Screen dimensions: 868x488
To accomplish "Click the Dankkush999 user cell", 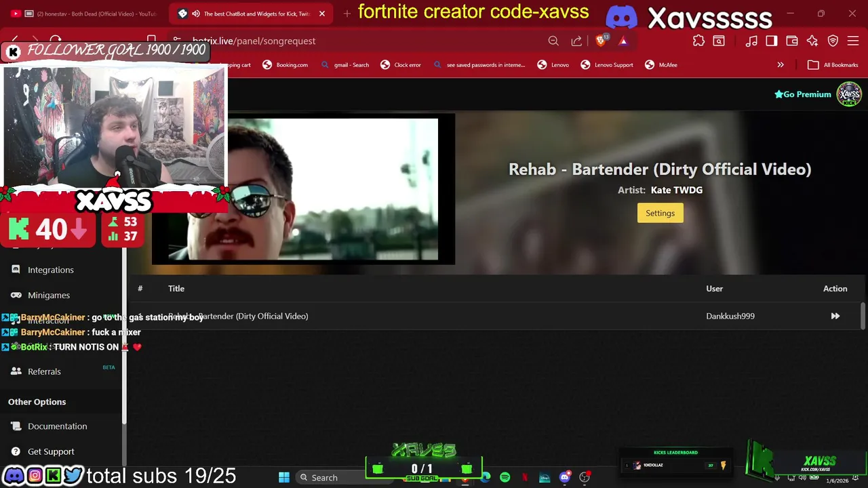I will coord(730,316).
